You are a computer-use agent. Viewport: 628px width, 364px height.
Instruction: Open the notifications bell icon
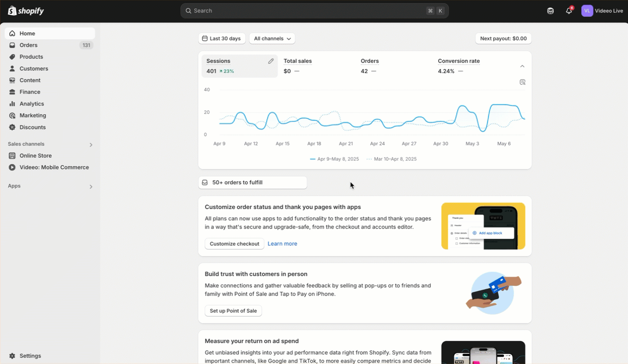[x=568, y=11]
